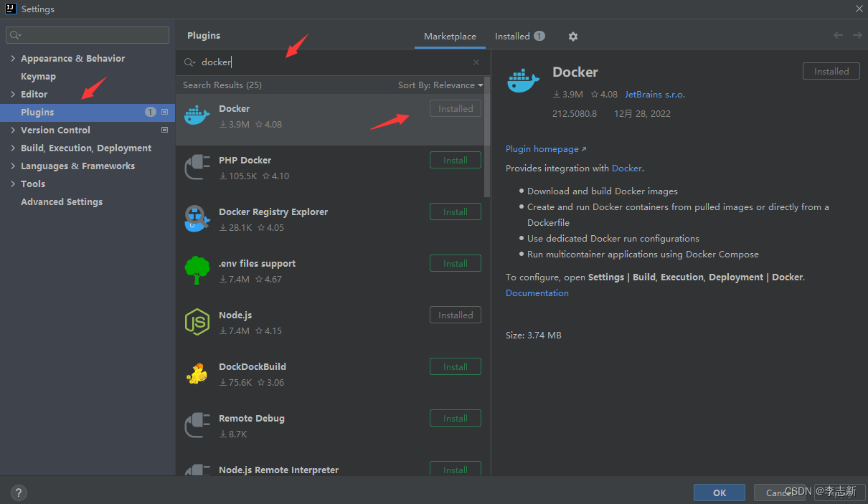The height and width of the screenshot is (504, 868).
Task: Switch to the Installed tab
Action: [519, 37]
